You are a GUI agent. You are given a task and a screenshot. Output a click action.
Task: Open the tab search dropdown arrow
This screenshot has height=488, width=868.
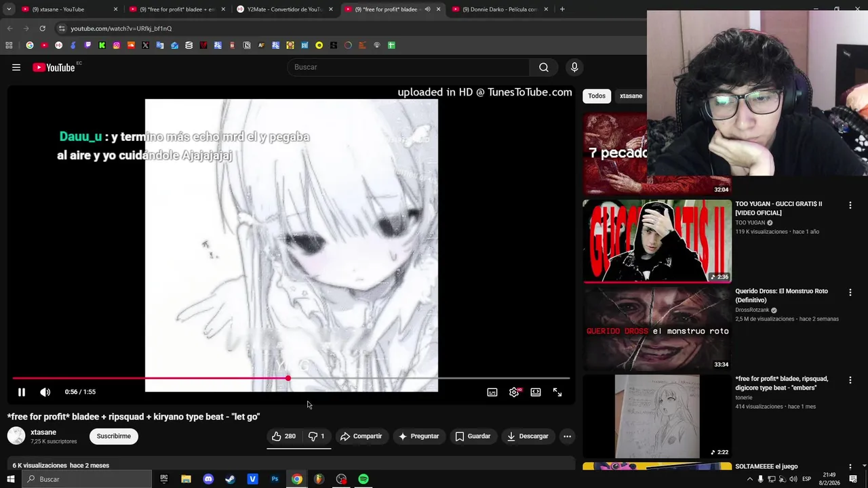click(9, 9)
